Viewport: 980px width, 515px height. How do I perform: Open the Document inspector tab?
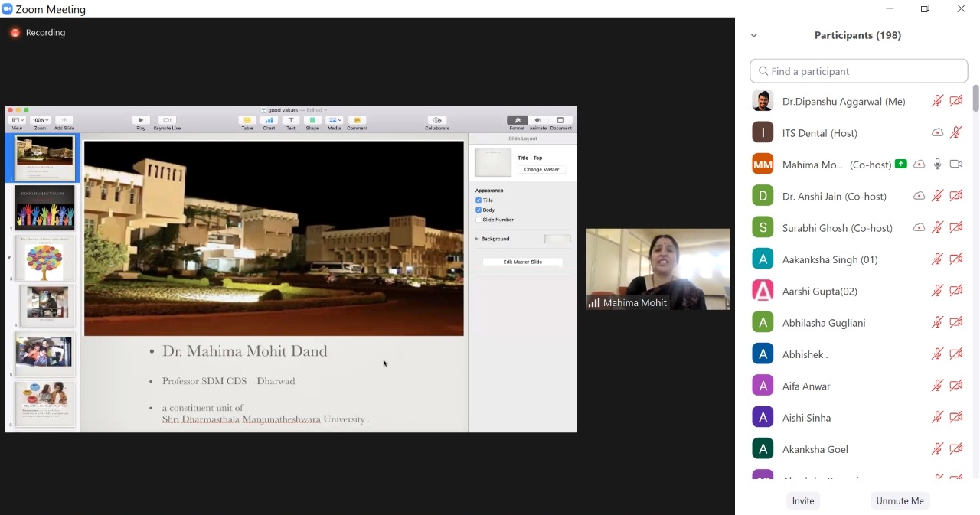tap(560, 120)
